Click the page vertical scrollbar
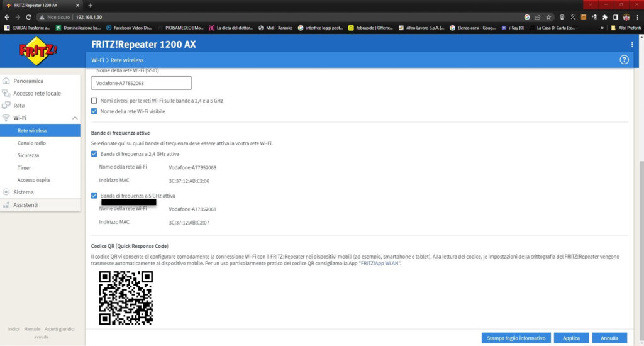Viewport: 644px width, 346px height. pyautogui.click(x=641, y=250)
